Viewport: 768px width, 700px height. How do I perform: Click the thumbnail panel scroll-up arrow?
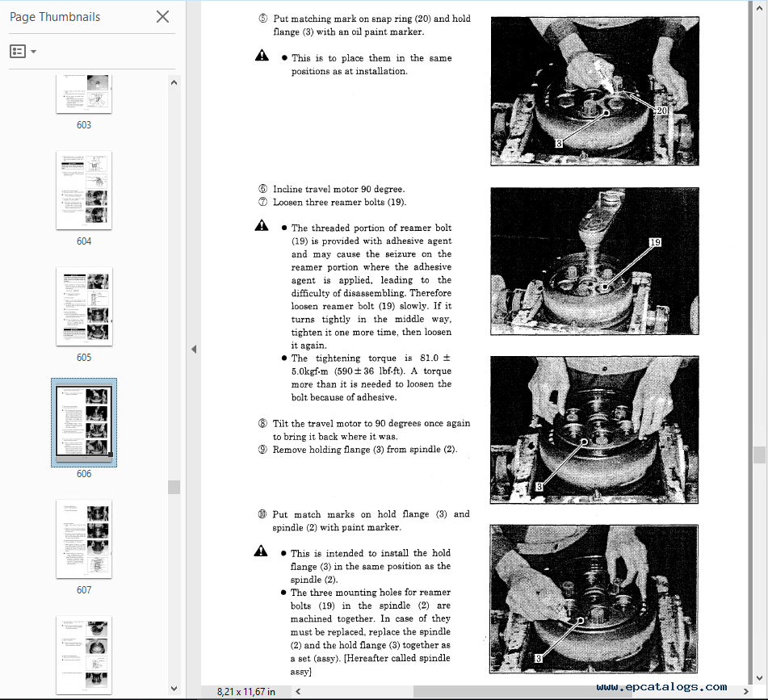pyautogui.click(x=174, y=82)
